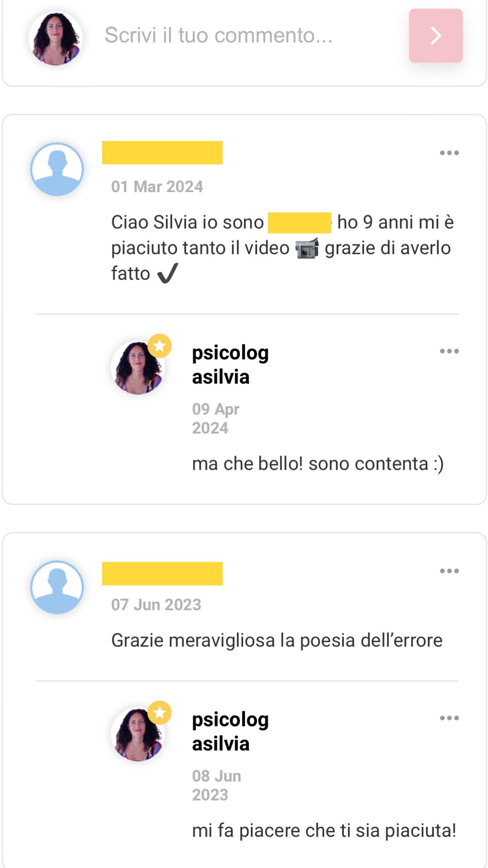Click the star badge on the 09 Apr reply avatar
This screenshot has height=868, width=488.
(x=160, y=346)
